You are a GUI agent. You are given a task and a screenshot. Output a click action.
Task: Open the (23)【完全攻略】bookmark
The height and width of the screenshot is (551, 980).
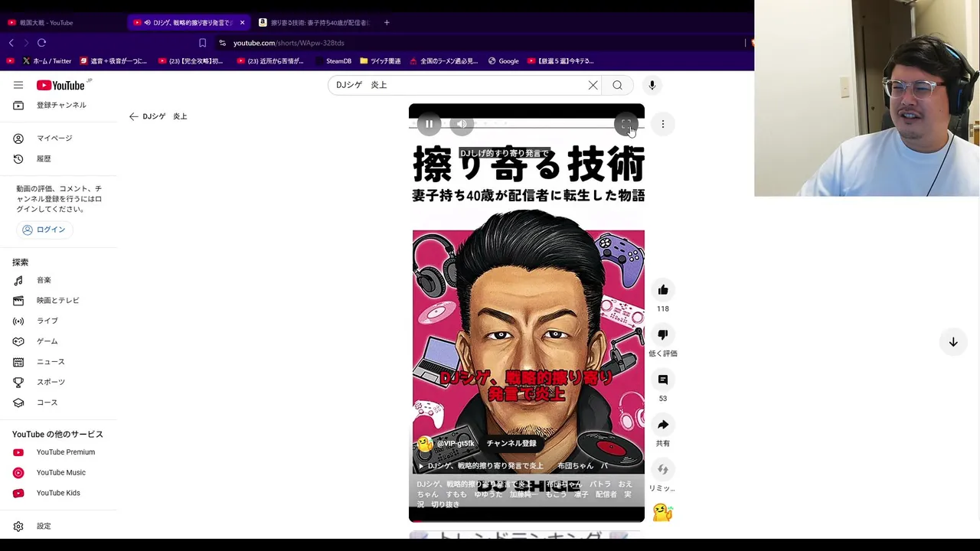[190, 61]
